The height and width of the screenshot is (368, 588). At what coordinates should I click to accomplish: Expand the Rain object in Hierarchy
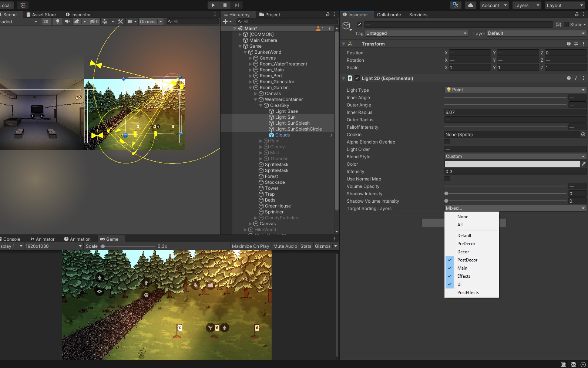click(261, 141)
